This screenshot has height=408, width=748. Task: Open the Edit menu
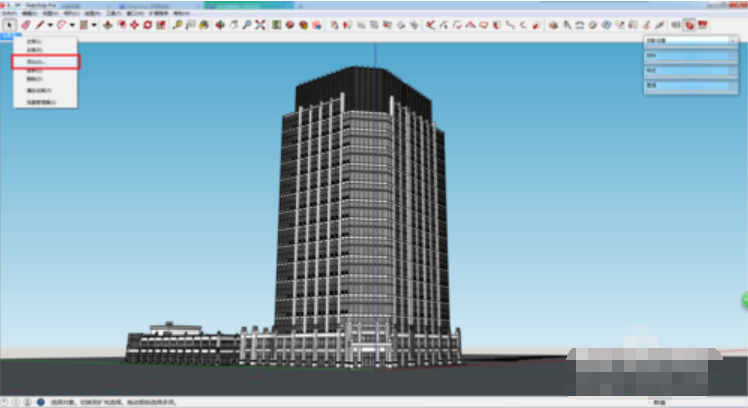pyautogui.click(x=30, y=13)
